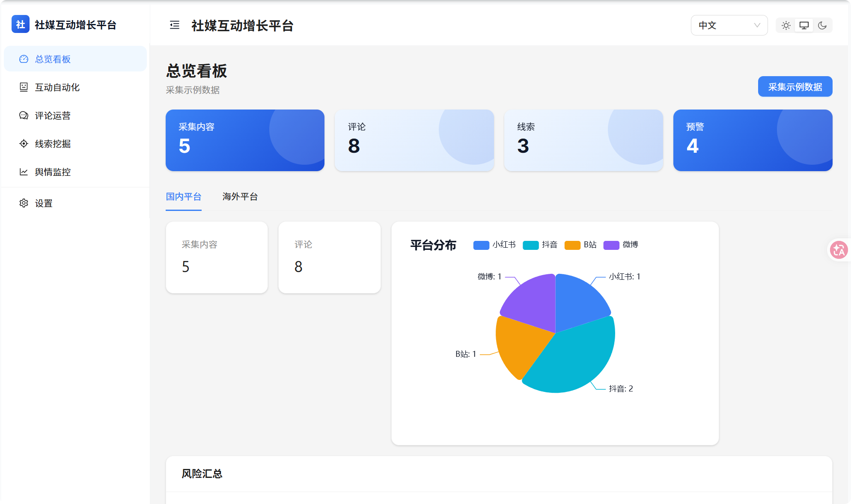Click the language dropdown chevron arrow
This screenshot has width=851, height=504.
tap(757, 26)
